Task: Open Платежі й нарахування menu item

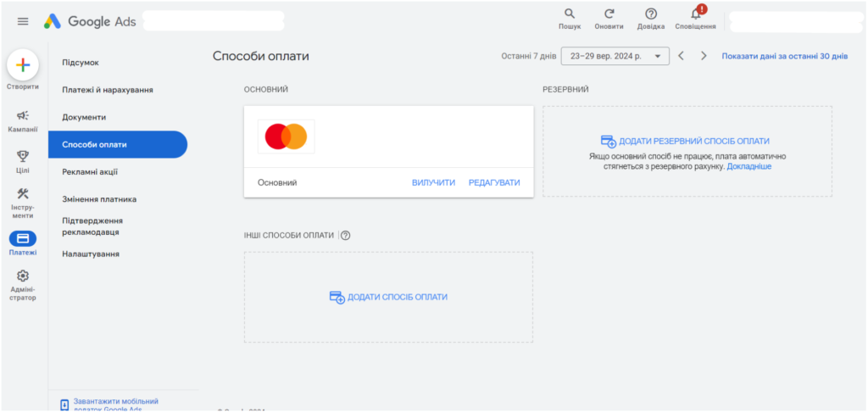Action: [x=108, y=90]
